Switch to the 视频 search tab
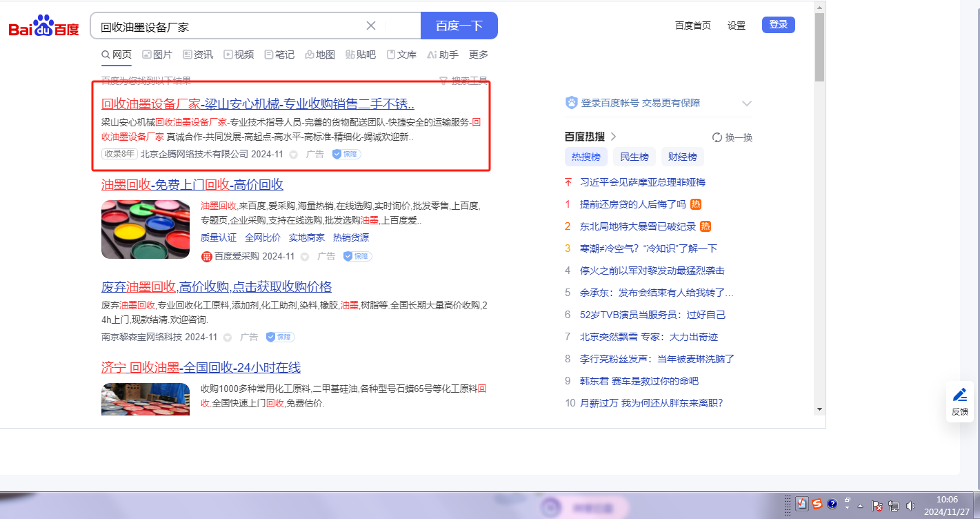Screen dimensions: 980x519 [x=239, y=55]
